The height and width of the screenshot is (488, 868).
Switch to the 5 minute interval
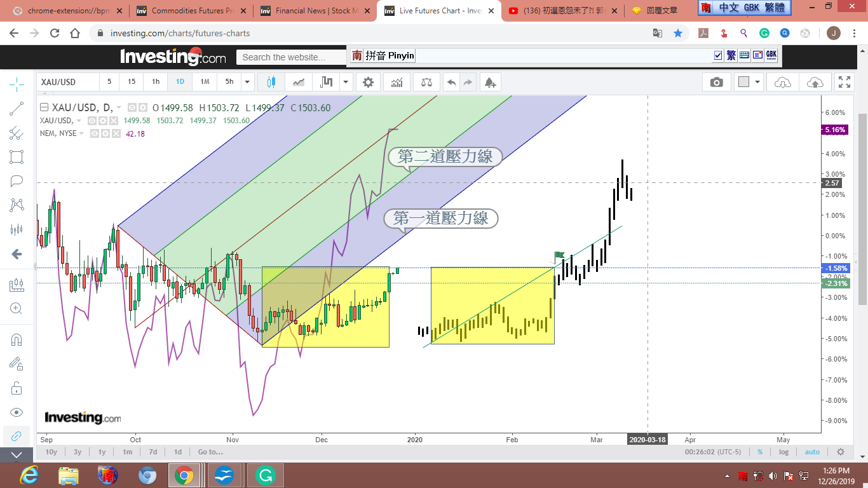click(109, 82)
